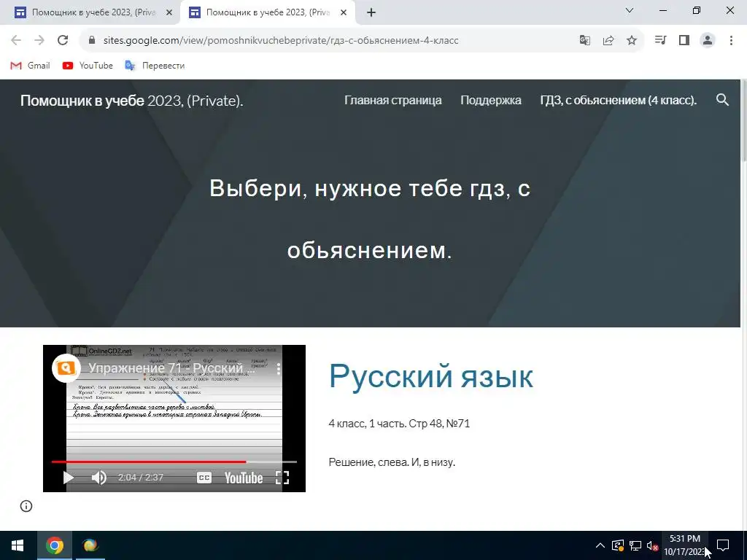747x560 pixels.
Task: Toggle closed captions CC on video
Action: pyautogui.click(x=204, y=477)
